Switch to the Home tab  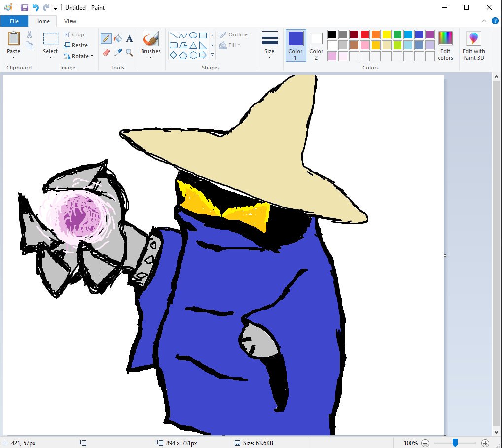point(42,21)
